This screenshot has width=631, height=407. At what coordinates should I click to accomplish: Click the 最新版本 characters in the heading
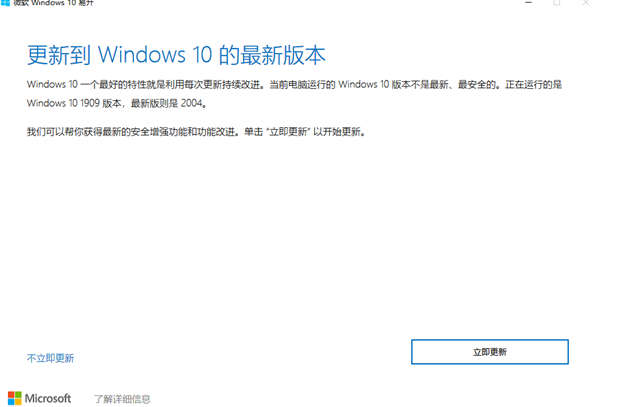pyautogui.click(x=283, y=55)
